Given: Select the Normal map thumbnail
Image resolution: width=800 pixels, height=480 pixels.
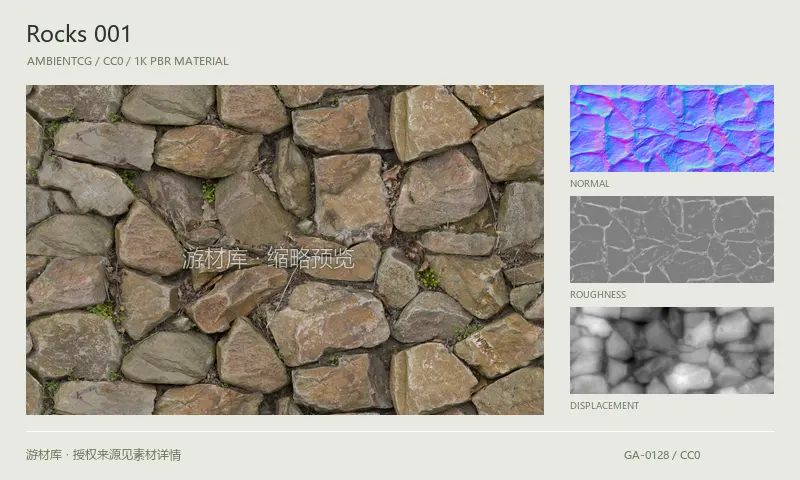Looking at the screenshot, I should pos(671,128).
